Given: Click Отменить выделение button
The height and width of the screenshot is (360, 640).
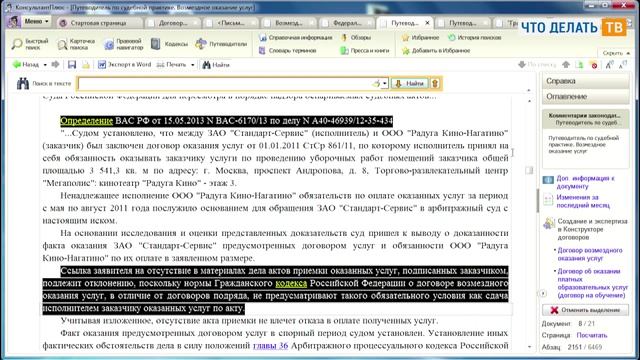Looking at the screenshot, I should coord(585,310).
